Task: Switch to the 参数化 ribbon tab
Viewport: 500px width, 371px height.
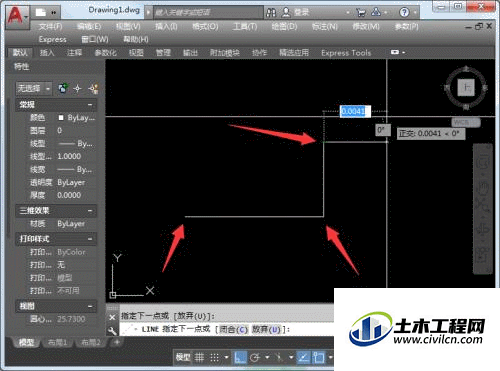Action: (x=105, y=52)
